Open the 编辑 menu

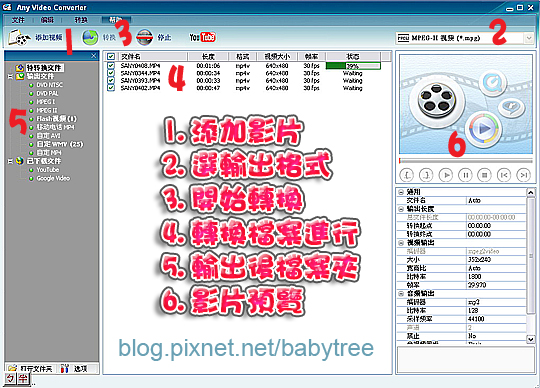(x=47, y=20)
